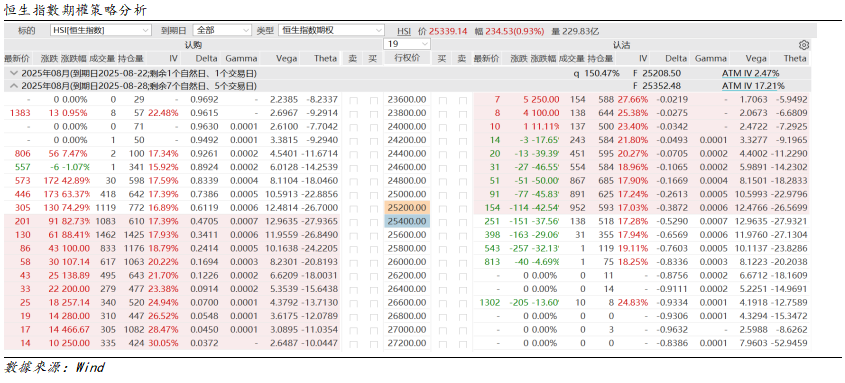This screenshot has height=383, width=845.
Task: Check the call-side 卖 box in the 24800.00 row
Action: coord(353,181)
